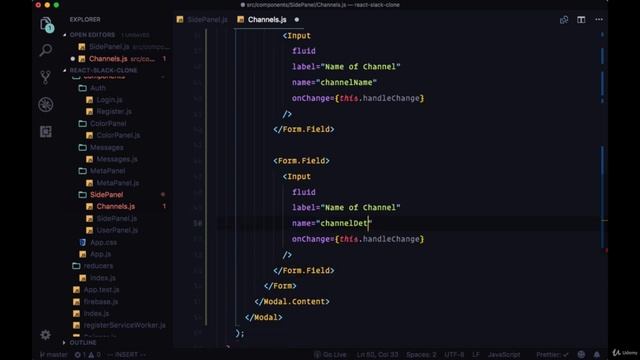Open the Search view in the activity bar
Screen dimensions: 640x360
(46, 50)
